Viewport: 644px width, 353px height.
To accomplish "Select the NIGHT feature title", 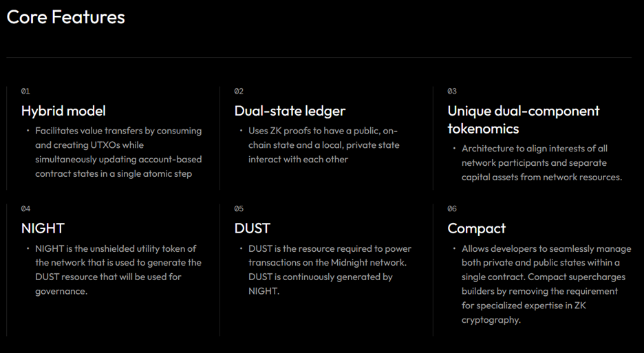I will point(43,228).
